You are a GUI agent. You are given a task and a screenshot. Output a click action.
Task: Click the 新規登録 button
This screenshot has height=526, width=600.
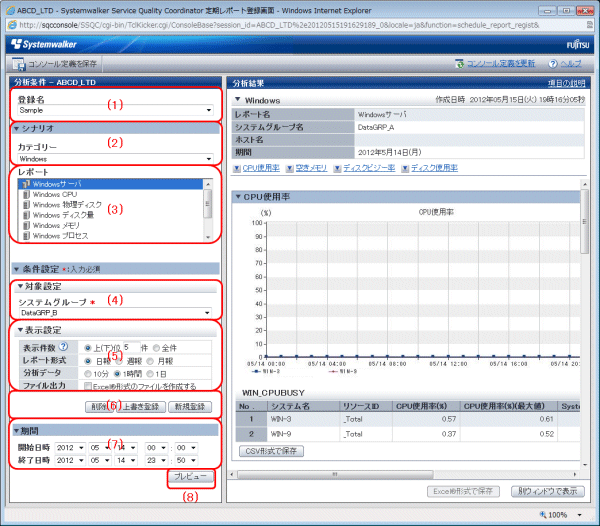190,407
